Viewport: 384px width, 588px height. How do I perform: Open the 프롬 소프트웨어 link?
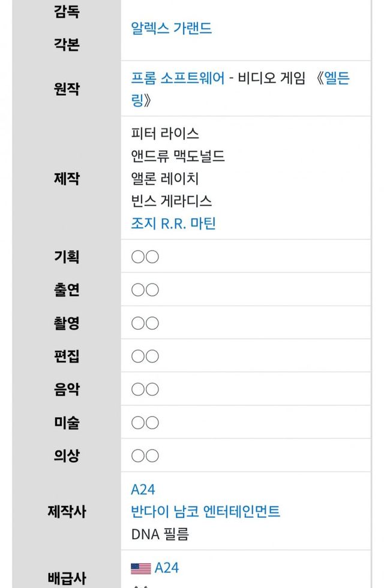point(178,79)
